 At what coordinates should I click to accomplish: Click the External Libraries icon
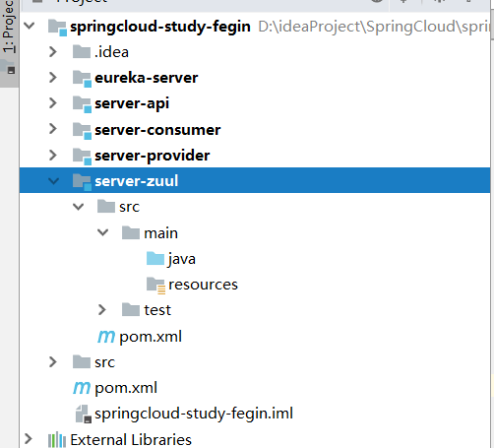57,440
